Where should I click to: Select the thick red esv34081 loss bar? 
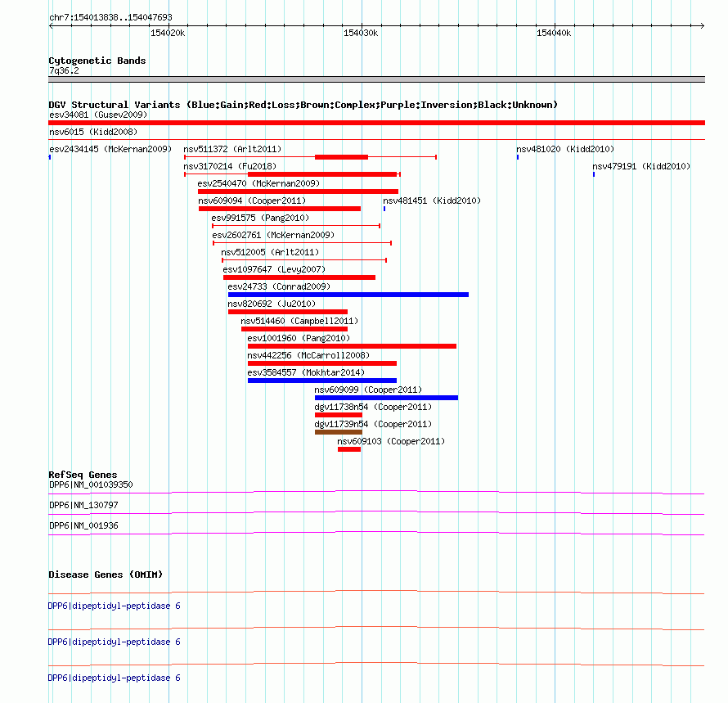pos(376,123)
